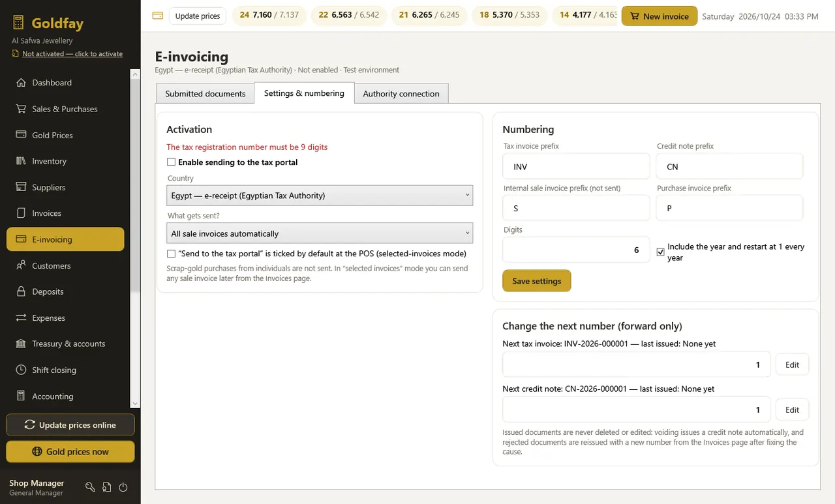Click the key icon beside Shop Manager

tap(91, 487)
